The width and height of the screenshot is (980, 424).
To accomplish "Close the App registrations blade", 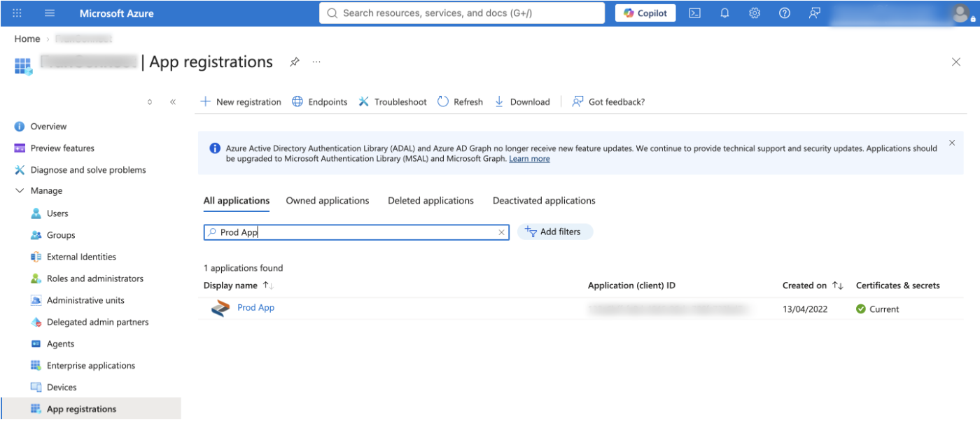I will coord(956,62).
